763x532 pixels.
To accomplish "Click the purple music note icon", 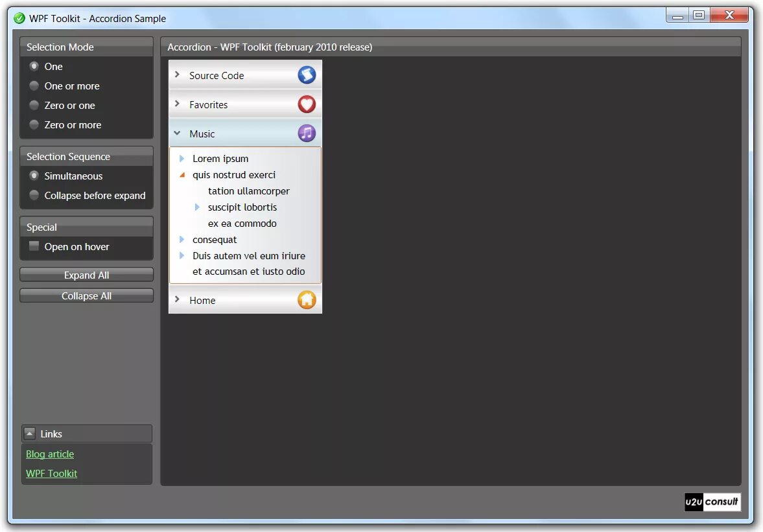I will [307, 133].
